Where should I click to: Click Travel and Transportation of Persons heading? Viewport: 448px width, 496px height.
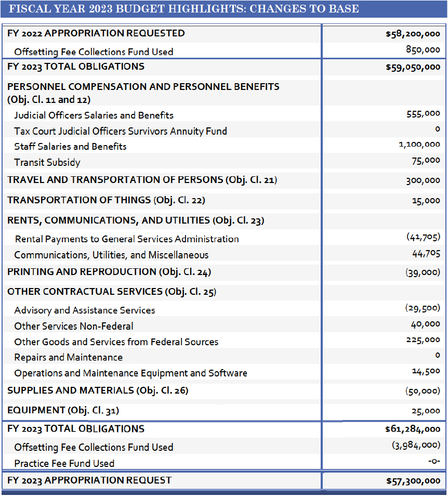coord(142,180)
